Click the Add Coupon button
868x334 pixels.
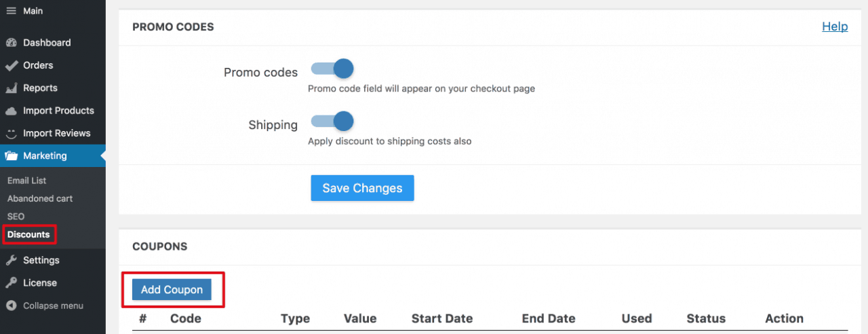(172, 290)
